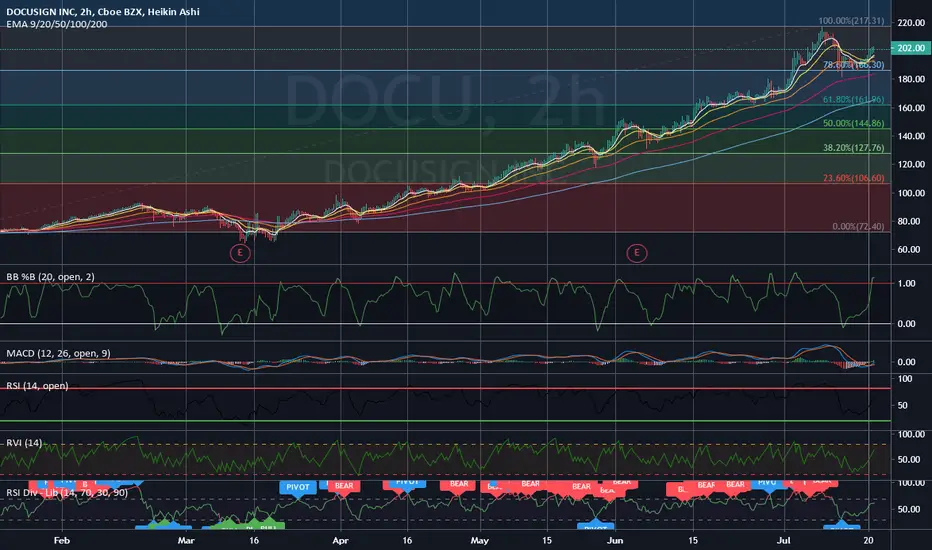Select the EMA 9/20/50/100/200 indicator label

57,24
